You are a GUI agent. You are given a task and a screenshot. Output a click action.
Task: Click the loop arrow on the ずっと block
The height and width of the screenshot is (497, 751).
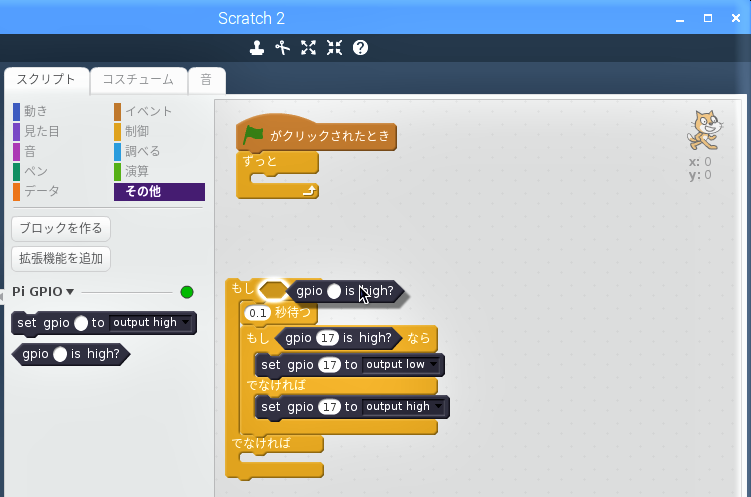pyautogui.click(x=310, y=191)
